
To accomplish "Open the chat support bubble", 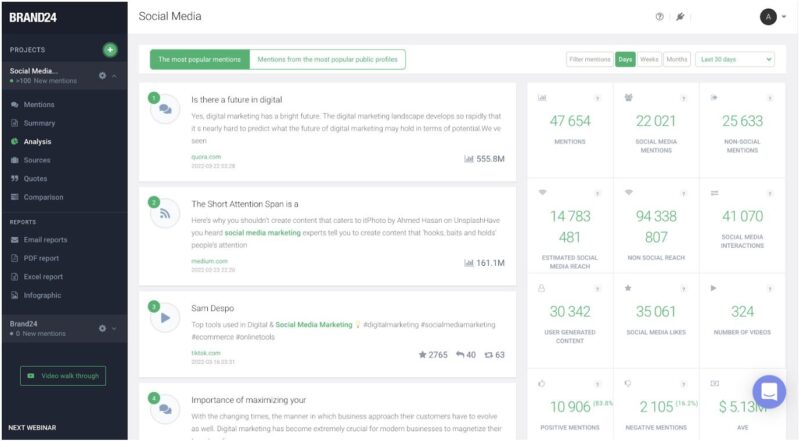I will (769, 391).
